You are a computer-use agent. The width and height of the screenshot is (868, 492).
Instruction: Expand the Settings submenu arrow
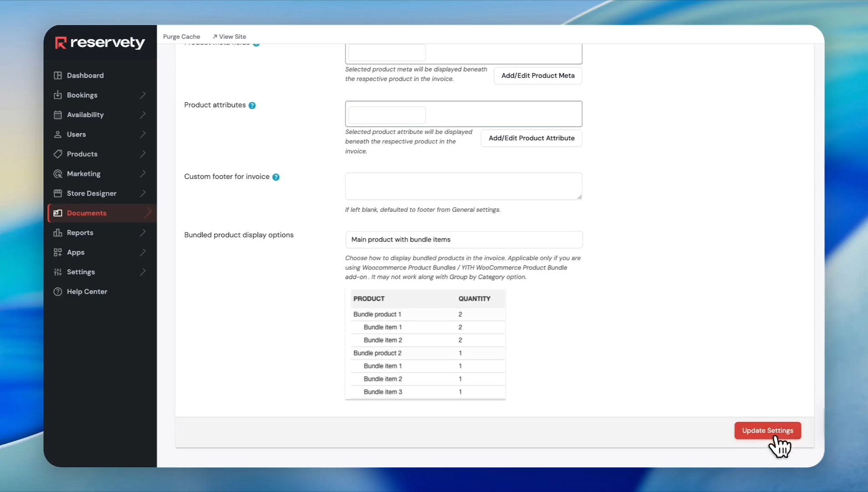coord(143,272)
